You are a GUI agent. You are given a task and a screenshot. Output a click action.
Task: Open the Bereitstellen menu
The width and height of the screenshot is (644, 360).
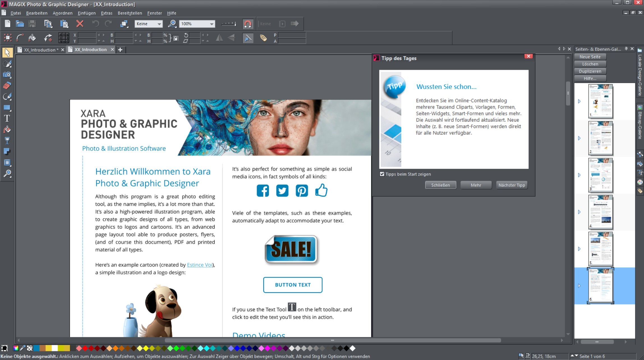point(130,13)
